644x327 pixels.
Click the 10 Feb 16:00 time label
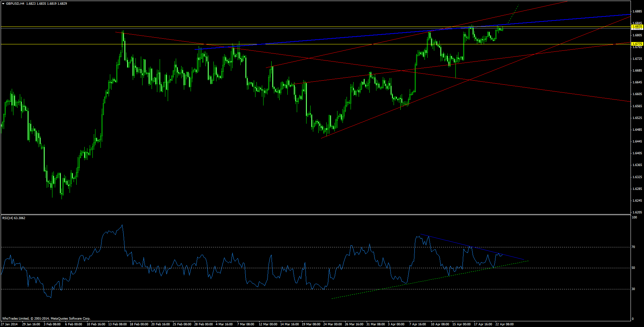96,324
